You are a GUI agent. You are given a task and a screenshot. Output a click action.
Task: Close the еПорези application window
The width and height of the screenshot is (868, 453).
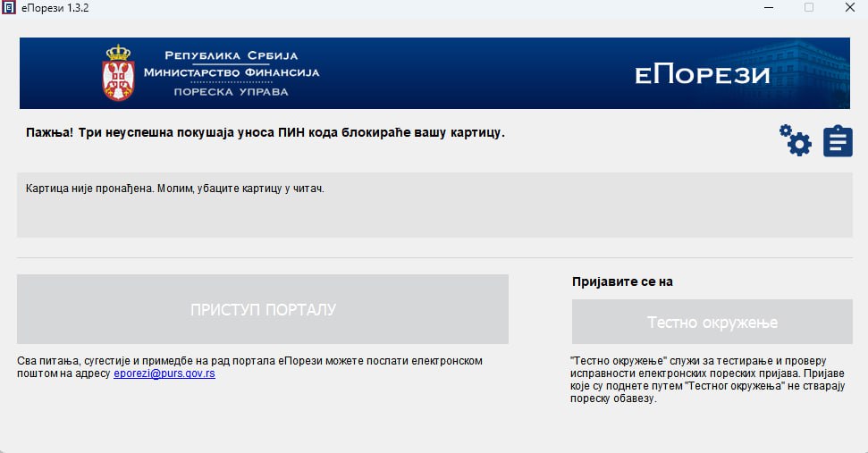(x=849, y=7)
